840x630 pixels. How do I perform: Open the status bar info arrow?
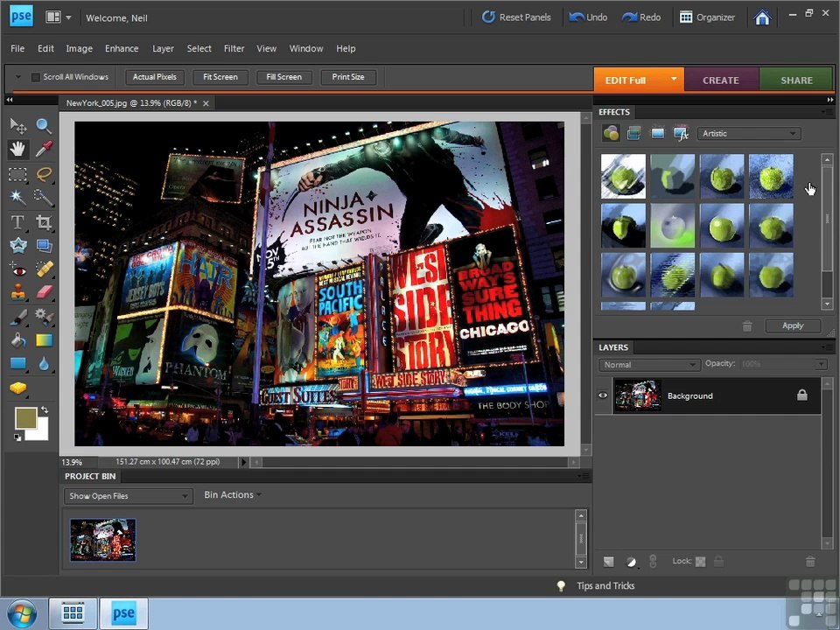click(x=244, y=462)
